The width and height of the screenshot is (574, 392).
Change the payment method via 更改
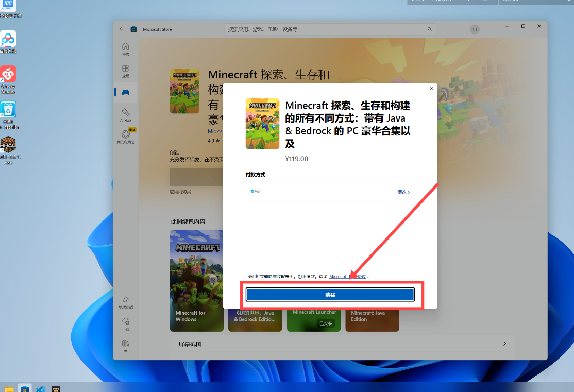coord(404,192)
